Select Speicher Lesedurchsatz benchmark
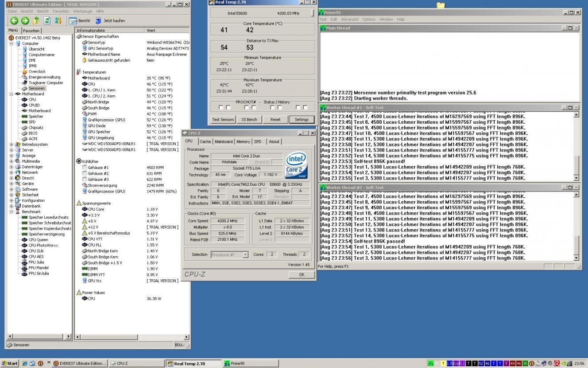588x368 pixels. (x=49, y=217)
